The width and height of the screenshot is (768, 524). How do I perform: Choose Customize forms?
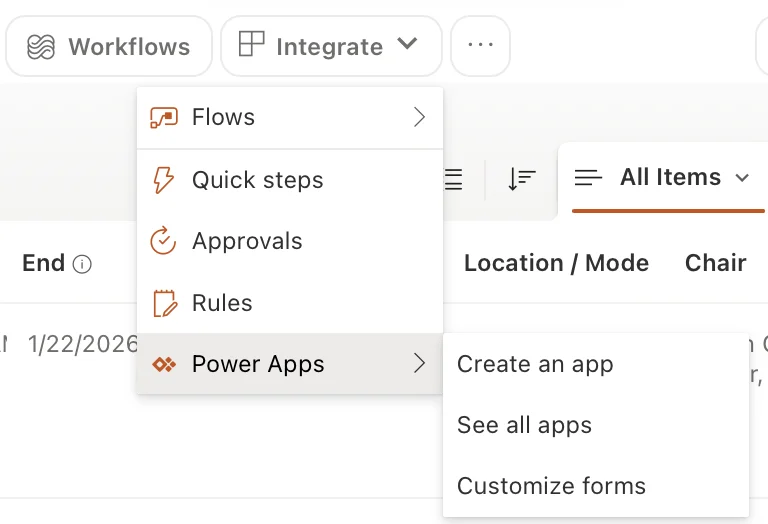(x=596, y=486)
